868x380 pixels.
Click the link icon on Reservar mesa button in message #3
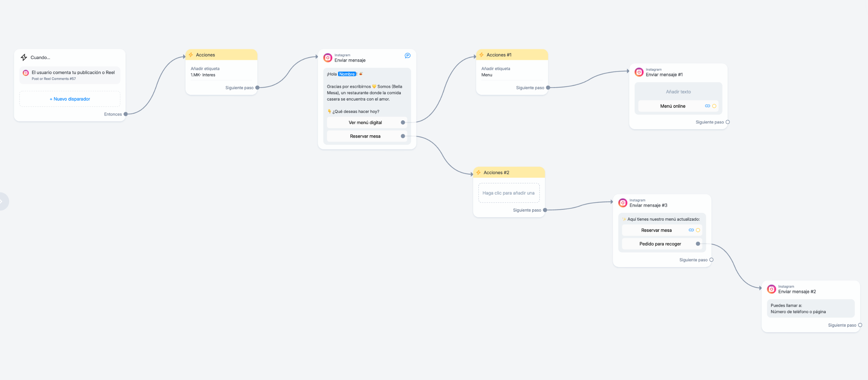point(691,230)
